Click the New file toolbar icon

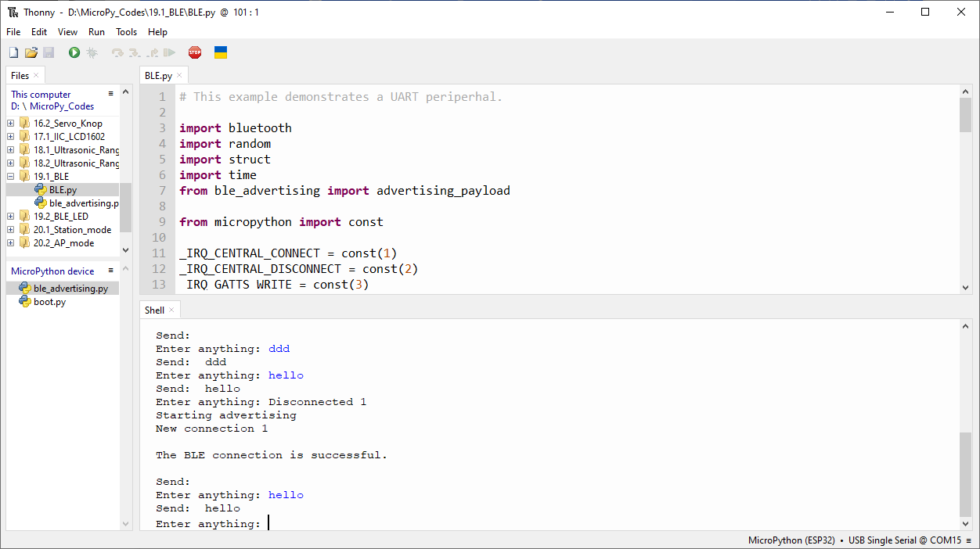coord(13,52)
